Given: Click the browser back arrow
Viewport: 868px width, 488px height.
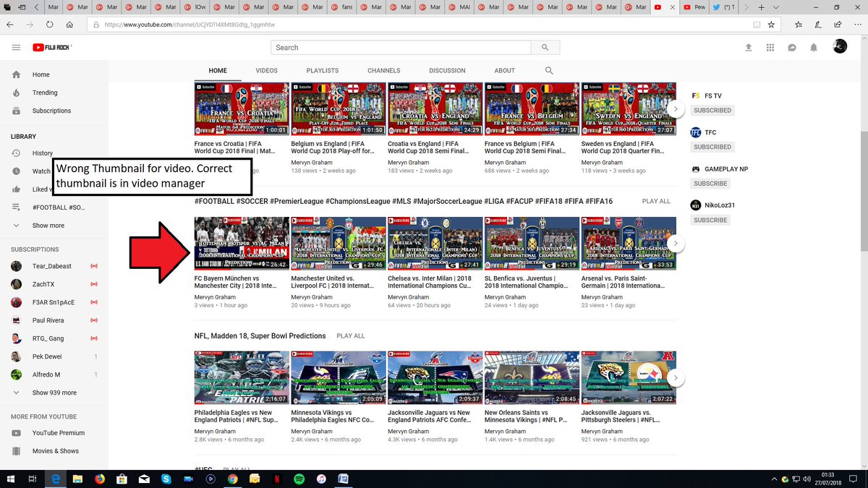Looking at the screenshot, I should click(x=11, y=24).
